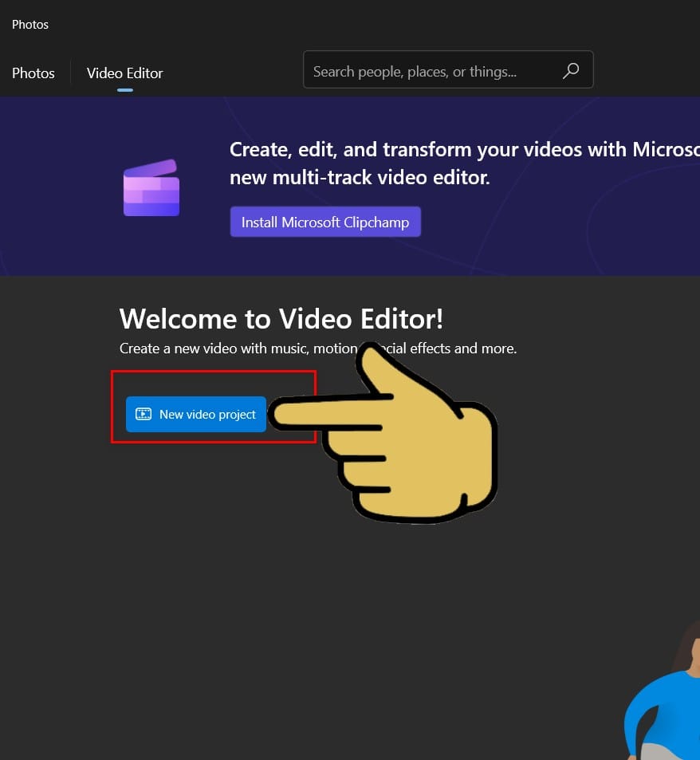The image size is (700, 760).
Task: Select the Video Editor tab
Action: pyautogui.click(x=124, y=73)
